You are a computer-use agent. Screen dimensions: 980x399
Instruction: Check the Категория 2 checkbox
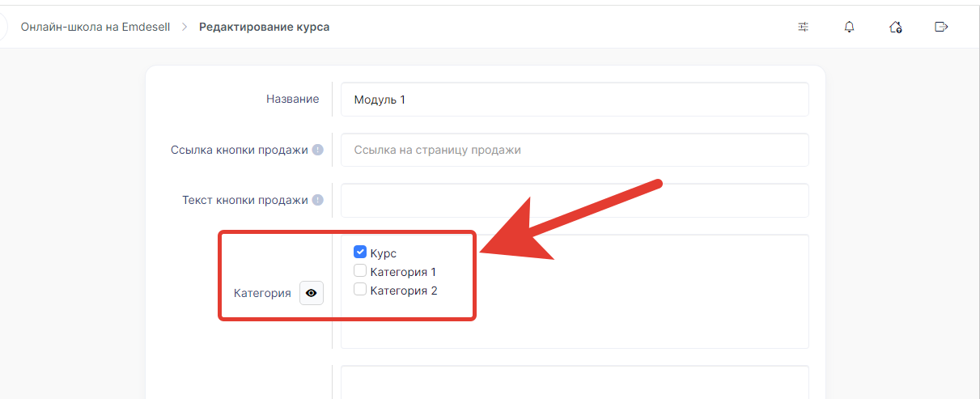361,290
